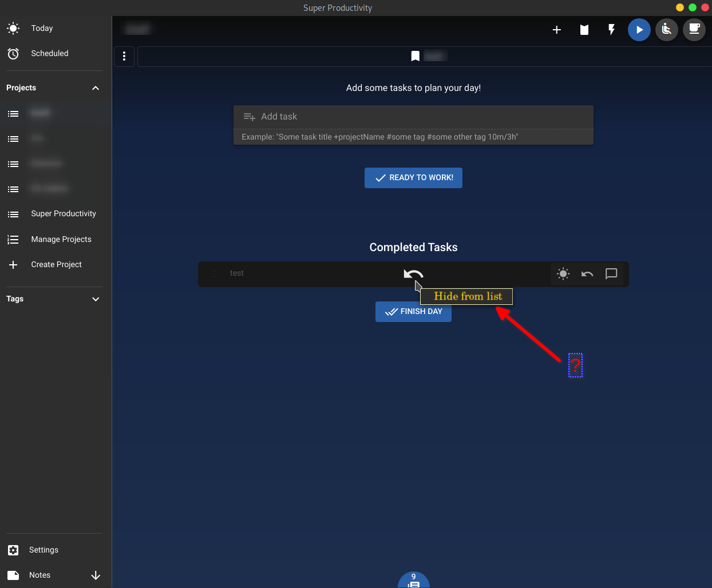
Task: Expand the Tags section
Action: point(96,299)
